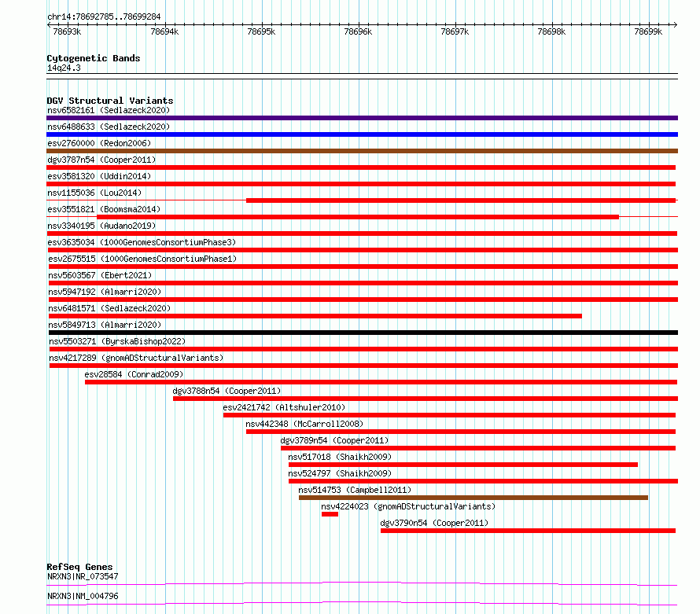Image resolution: width=700 pixels, height=614 pixels.
Task: Click the nsv6582161 (Sedlazeck2020) variant label
Action: coord(109,110)
